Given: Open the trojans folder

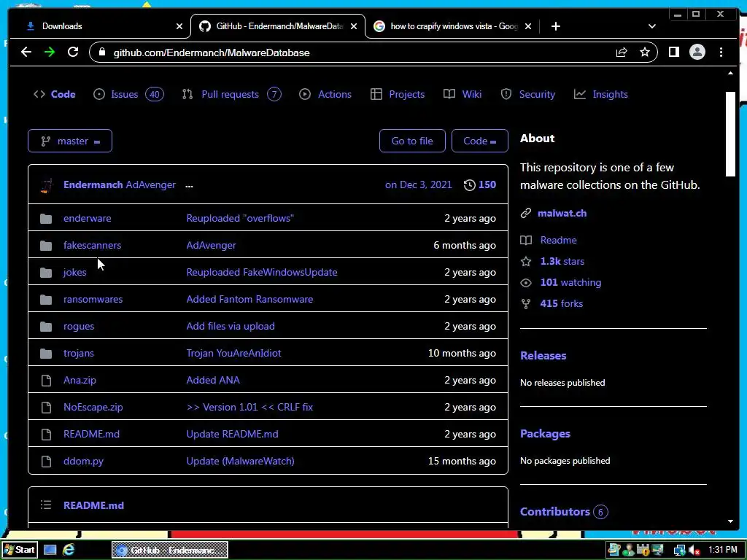Looking at the screenshot, I should click(x=79, y=354).
